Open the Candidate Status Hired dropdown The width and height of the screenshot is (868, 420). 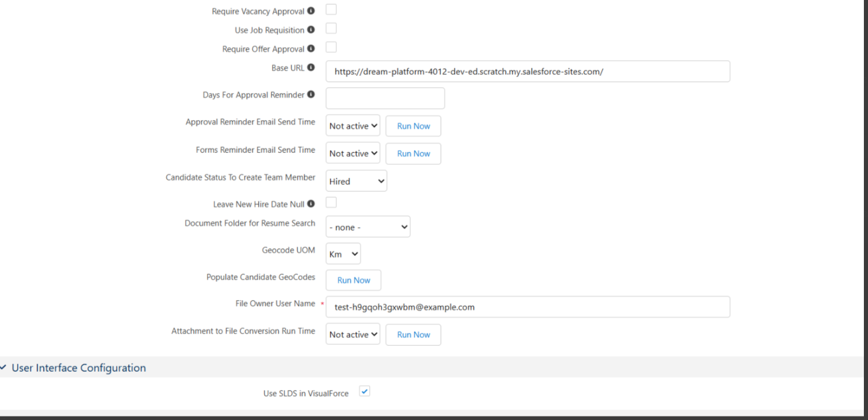356,181
